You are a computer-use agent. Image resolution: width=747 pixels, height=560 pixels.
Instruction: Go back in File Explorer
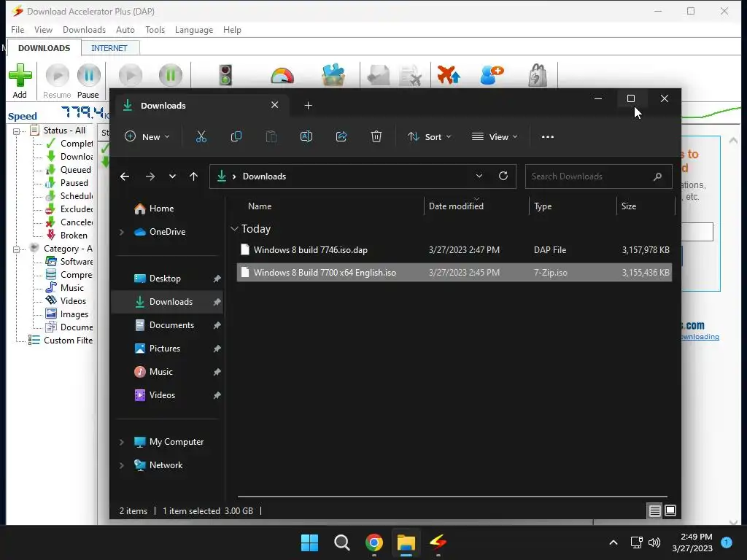point(125,176)
